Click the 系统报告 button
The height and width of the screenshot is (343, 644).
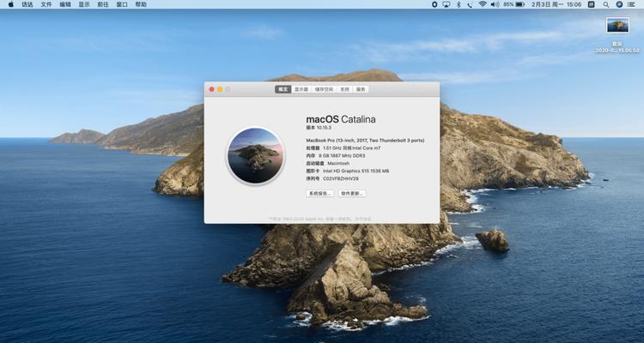click(x=319, y=193)
